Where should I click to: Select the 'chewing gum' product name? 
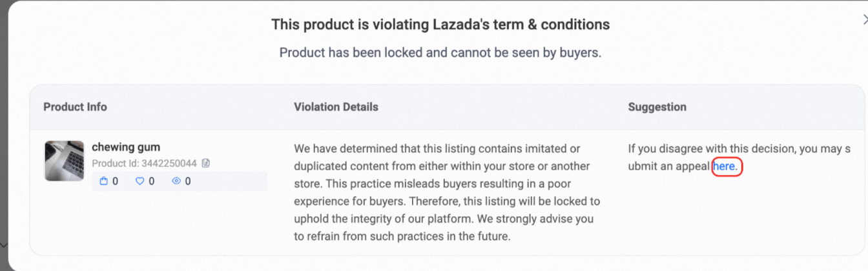tap(126, 147)
